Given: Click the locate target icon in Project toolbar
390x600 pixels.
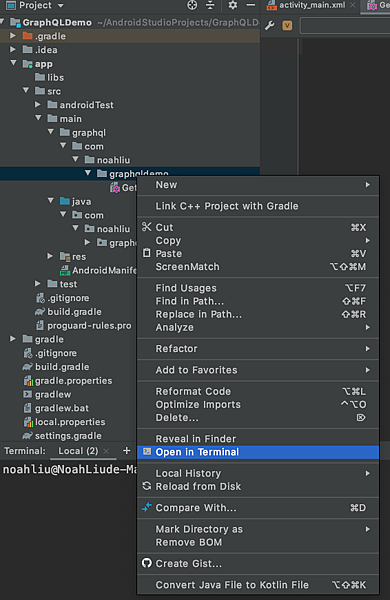Looking at the screenshot, I should tap(192, 5).
